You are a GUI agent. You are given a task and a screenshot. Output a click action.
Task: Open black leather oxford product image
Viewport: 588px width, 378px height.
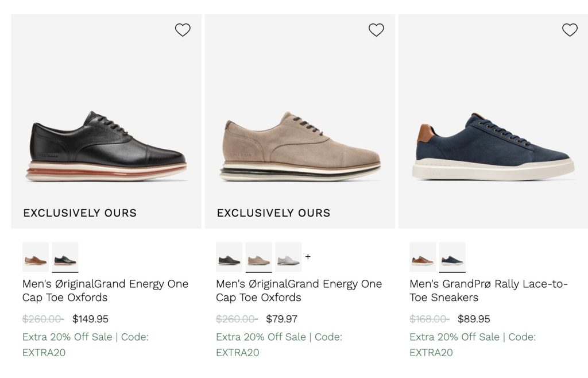tap(108, 146)
